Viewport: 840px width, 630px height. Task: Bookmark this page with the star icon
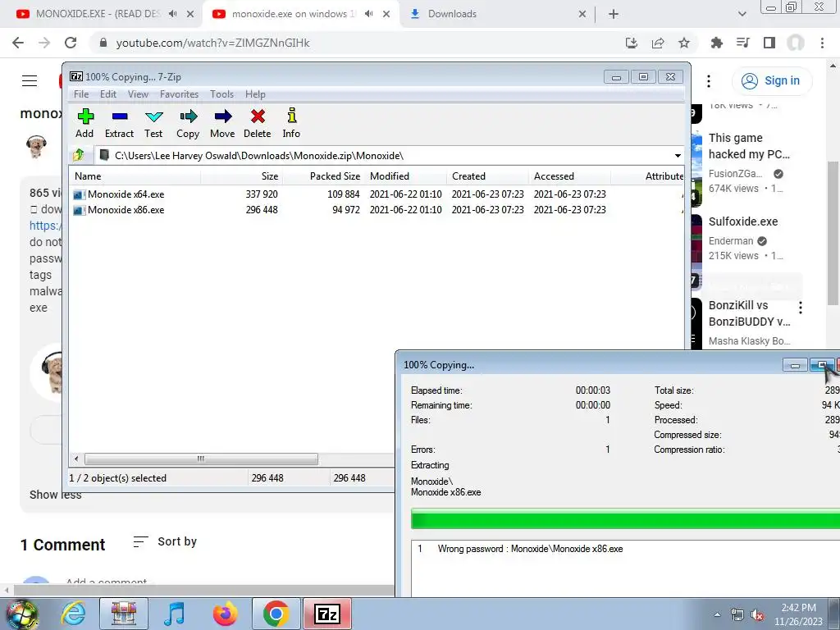684,43
